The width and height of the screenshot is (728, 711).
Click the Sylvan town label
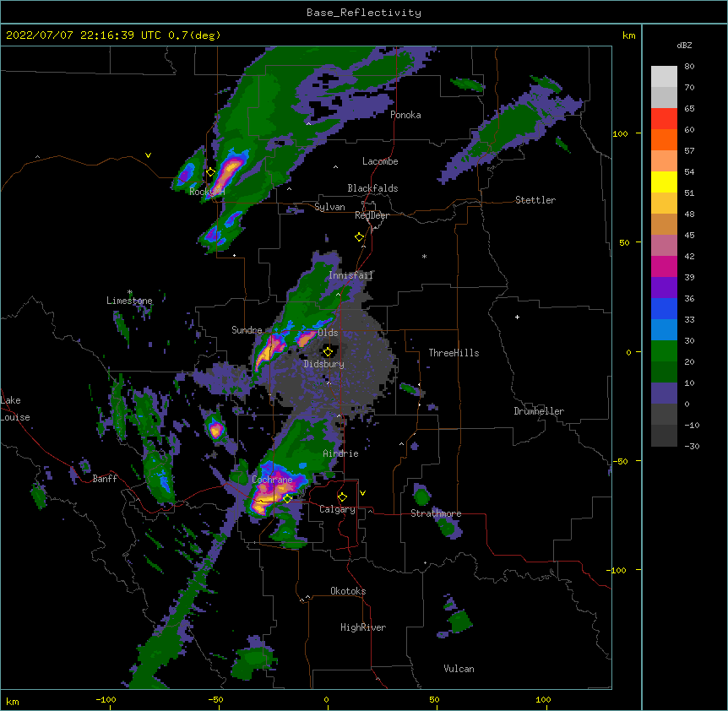(x=329, y=207)
